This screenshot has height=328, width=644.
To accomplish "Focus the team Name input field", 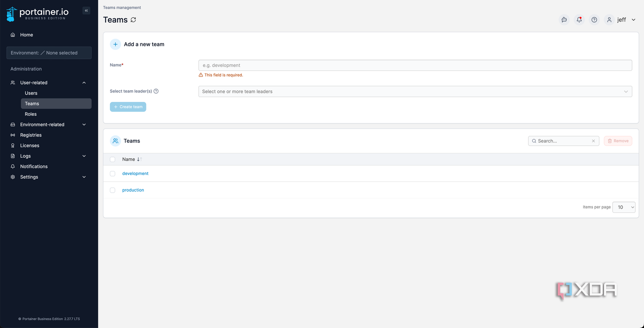I will click(x=415, y=65).
